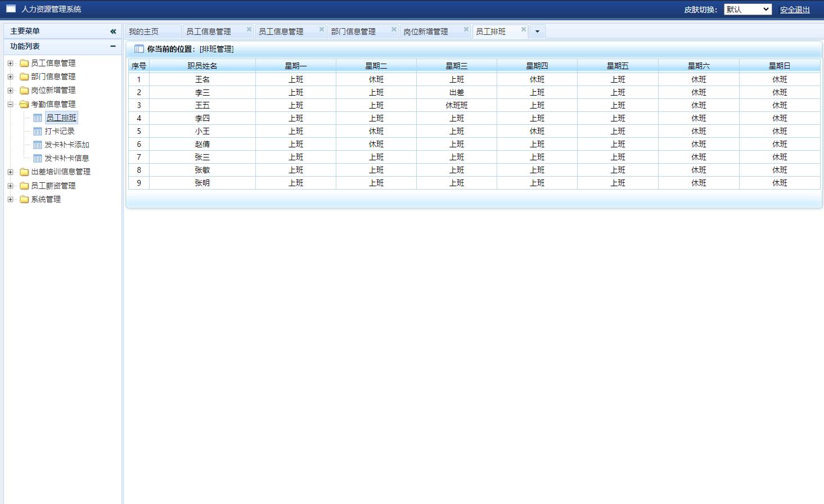Click the 你当前的位置 [排班管理] breadcrumb text
The width and height of the screenshot is (824, 504).
click(191, 49)
